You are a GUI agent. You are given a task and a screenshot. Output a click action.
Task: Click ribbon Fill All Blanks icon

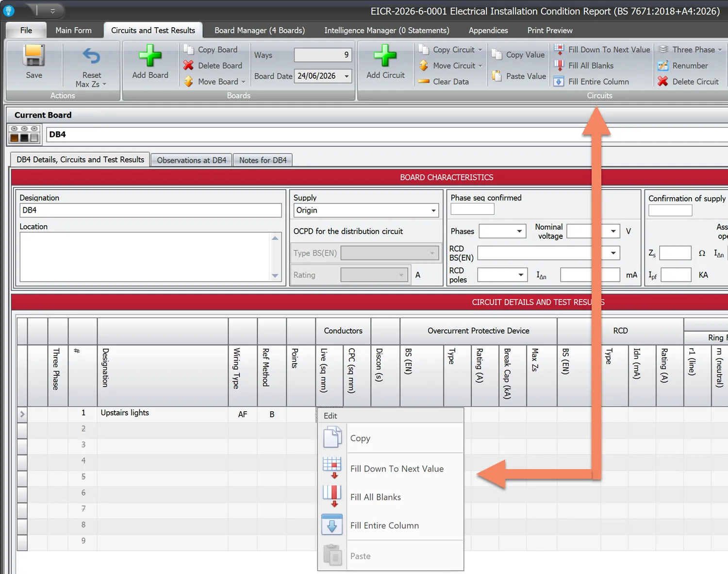pos(559,65)
